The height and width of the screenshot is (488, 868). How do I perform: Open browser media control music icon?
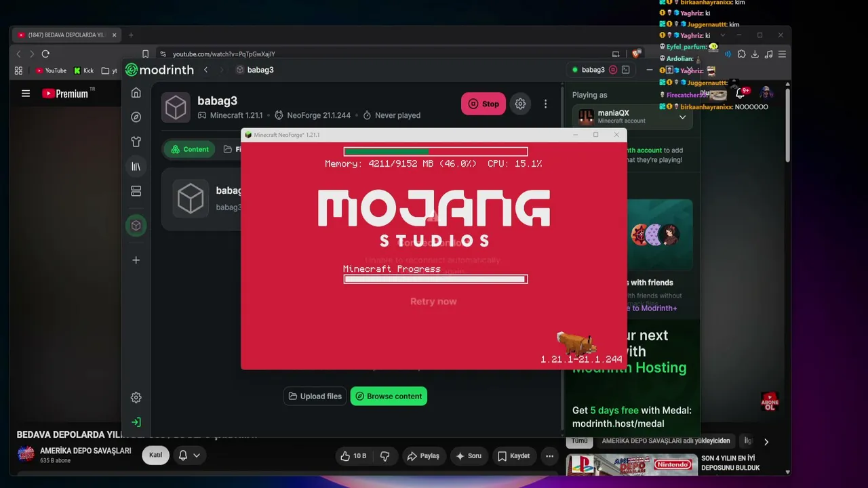click(768, 54)
